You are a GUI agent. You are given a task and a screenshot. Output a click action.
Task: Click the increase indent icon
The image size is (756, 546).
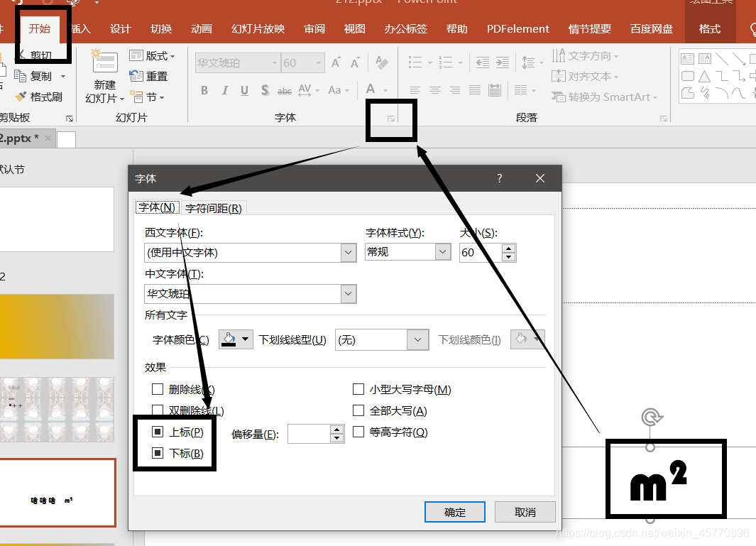click(503, 62)
